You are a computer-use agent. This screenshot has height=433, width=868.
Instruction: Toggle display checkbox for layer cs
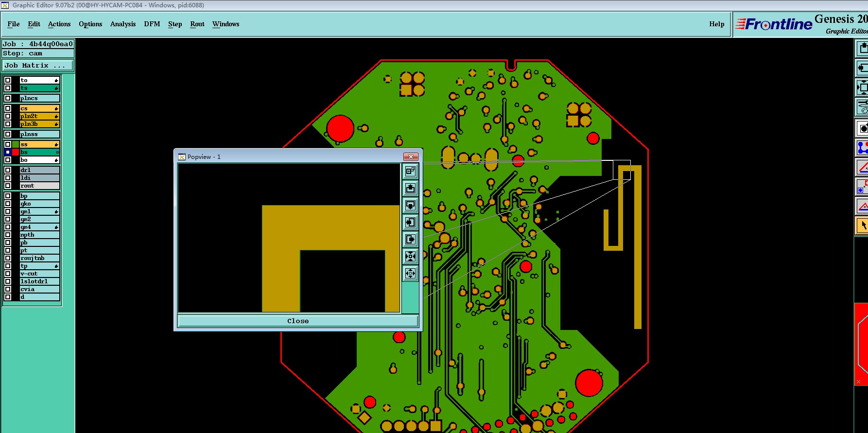tap(8, 108)
